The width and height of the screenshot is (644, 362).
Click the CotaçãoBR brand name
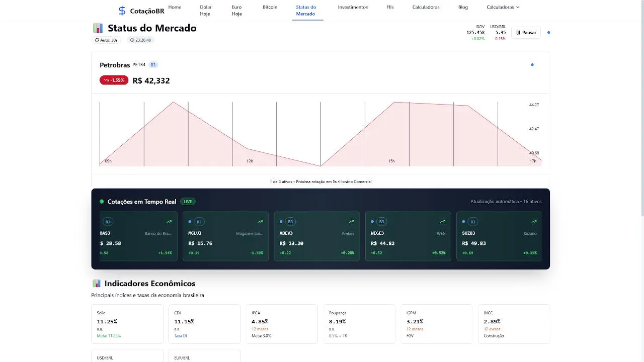coord(147,11)
